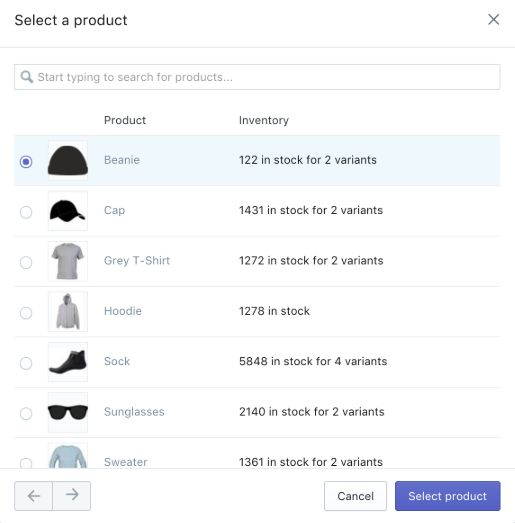Click the search magnifier icon
Screen dimensions: 515x523
point(27,77)
